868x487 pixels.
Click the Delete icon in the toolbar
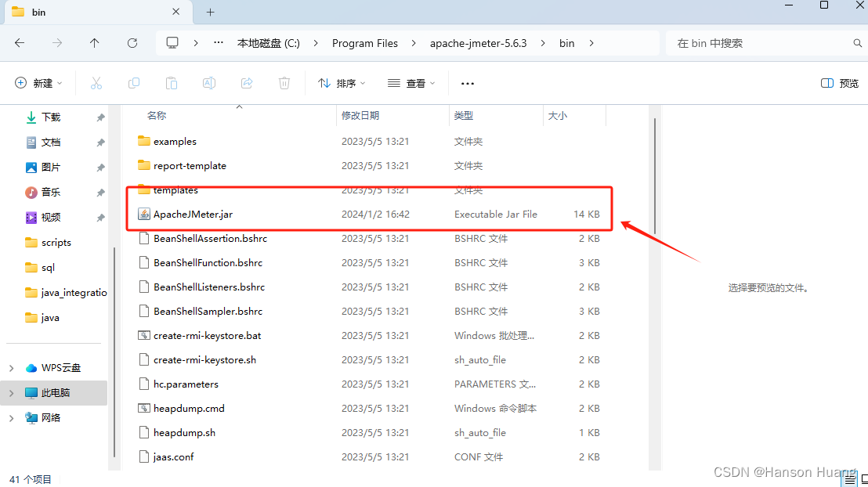(x=284, y=83)
